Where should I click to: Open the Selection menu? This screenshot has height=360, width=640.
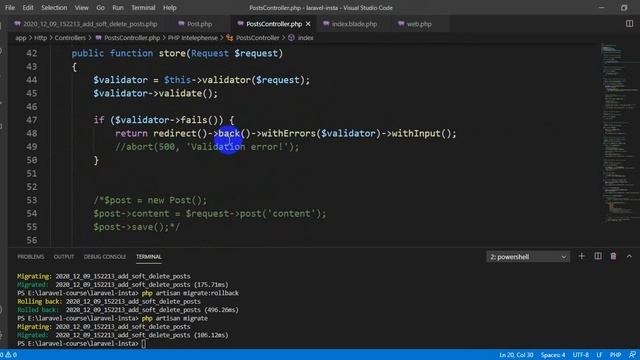coord(54,8)
